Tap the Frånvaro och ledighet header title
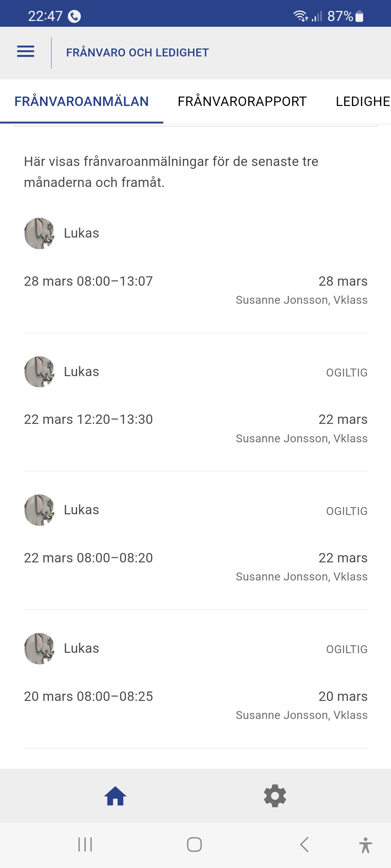 coord(137,53)
